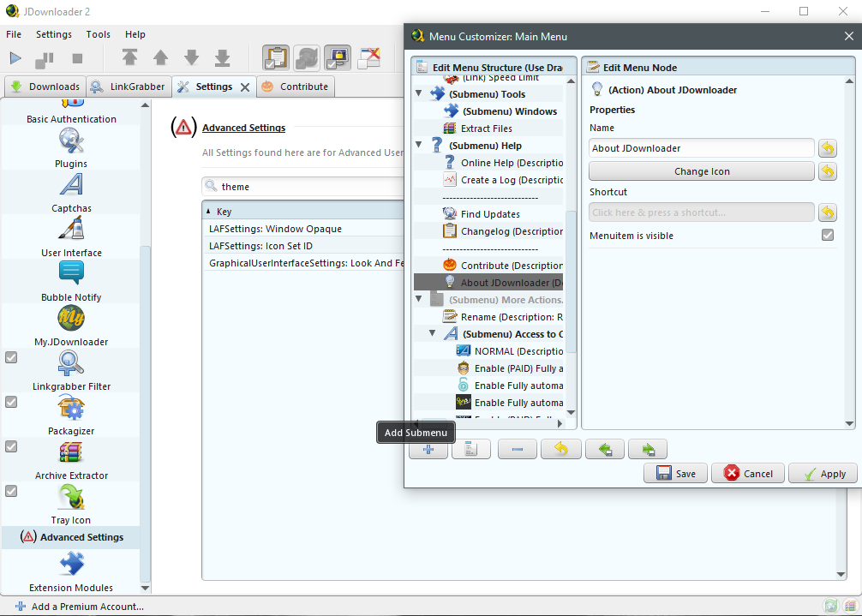Click the green right-arrow disk button
The image size is (862, 616).
[x=648, y=449]
